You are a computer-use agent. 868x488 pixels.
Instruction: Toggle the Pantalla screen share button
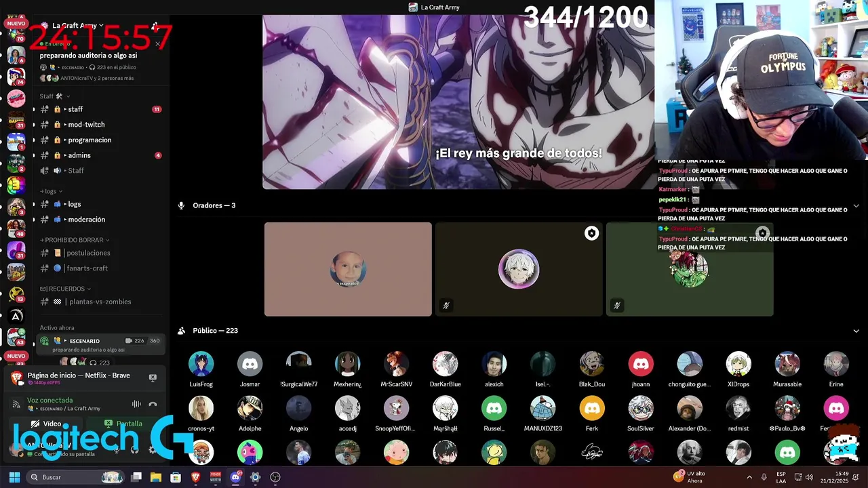pos(124,424)
